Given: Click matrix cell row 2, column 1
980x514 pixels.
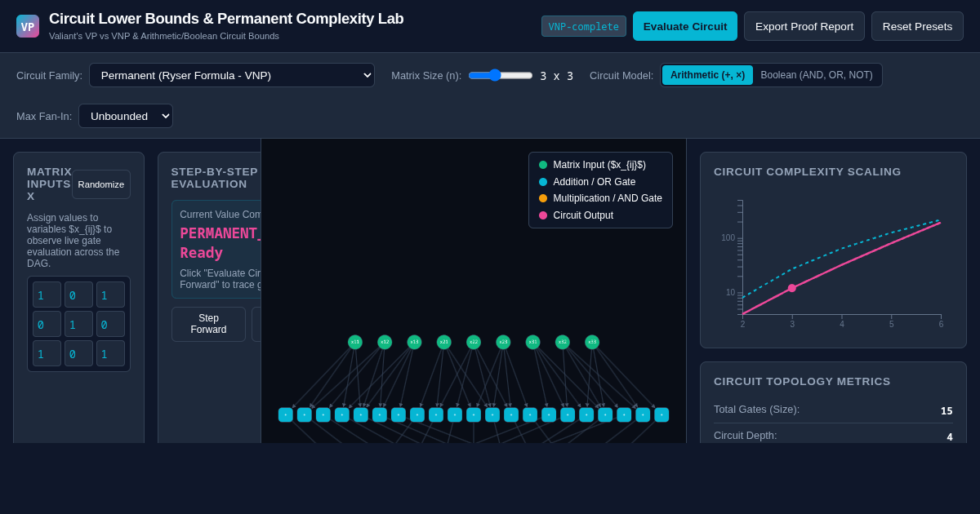Looking at the screenshot, I should pos(47,324).
